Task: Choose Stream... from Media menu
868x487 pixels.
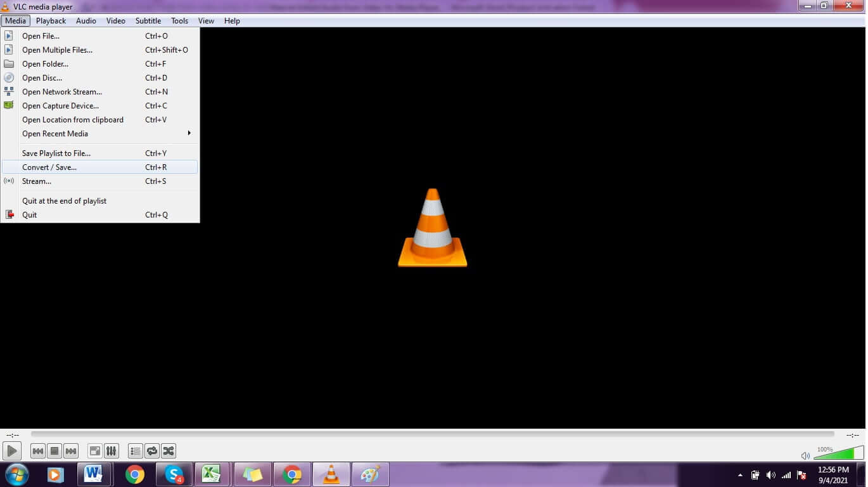Action: point(100,181)
